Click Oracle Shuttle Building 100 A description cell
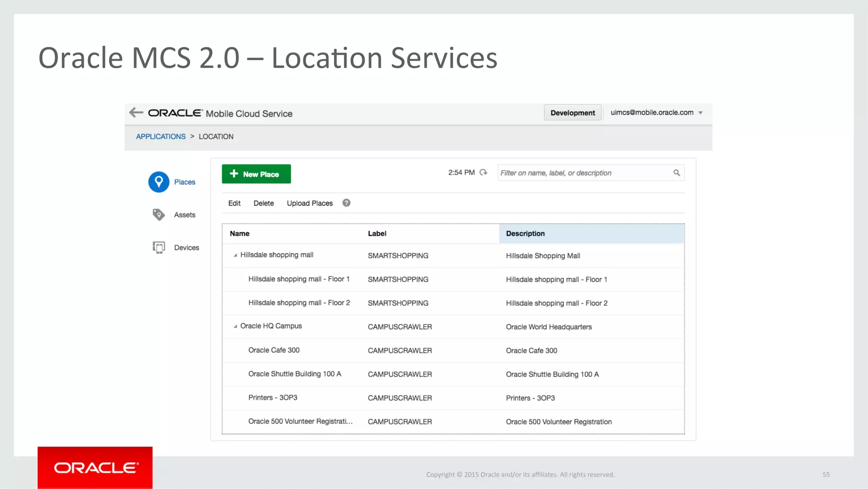 tap(552, 374)
